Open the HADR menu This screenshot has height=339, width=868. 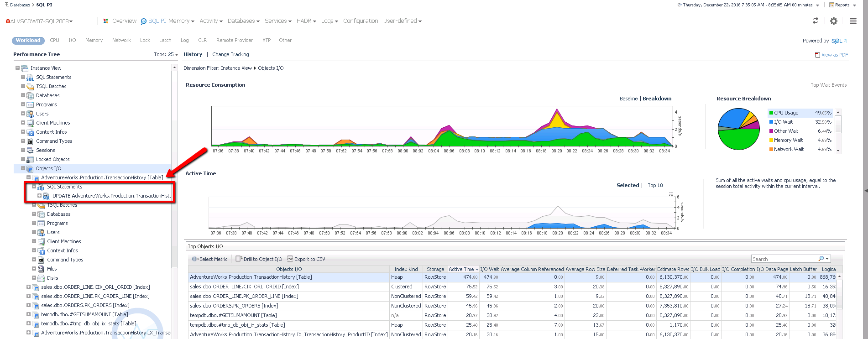pyautogui.click(x=306, y=21)
